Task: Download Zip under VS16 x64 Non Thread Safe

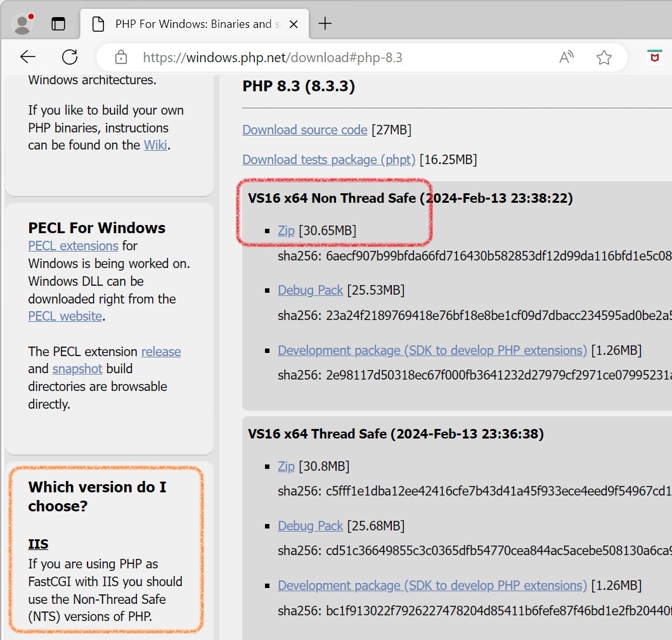Action: [286, 231]
